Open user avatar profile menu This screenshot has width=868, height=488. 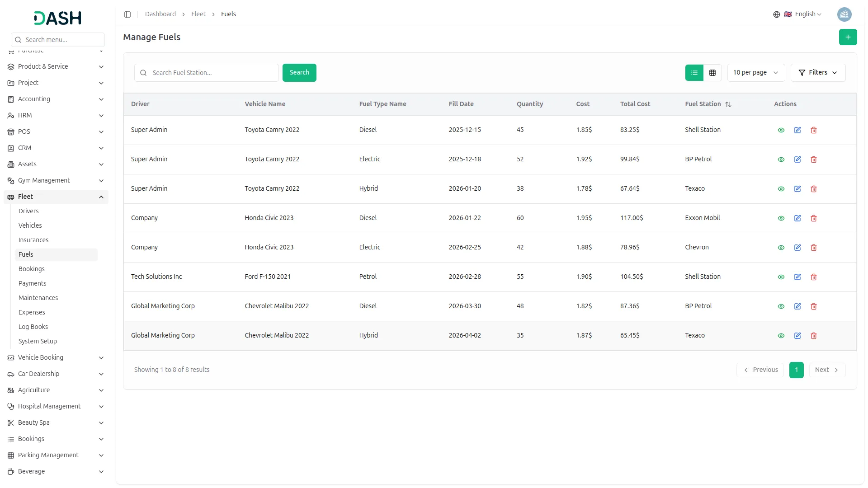844,14
